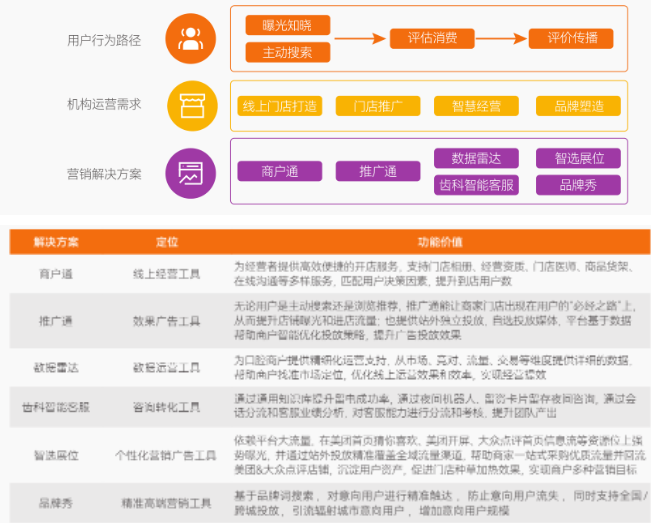651x523 pixels.
Task: Click the 个性化营销广告工具 table cell
Action: (x=166, y=455)
